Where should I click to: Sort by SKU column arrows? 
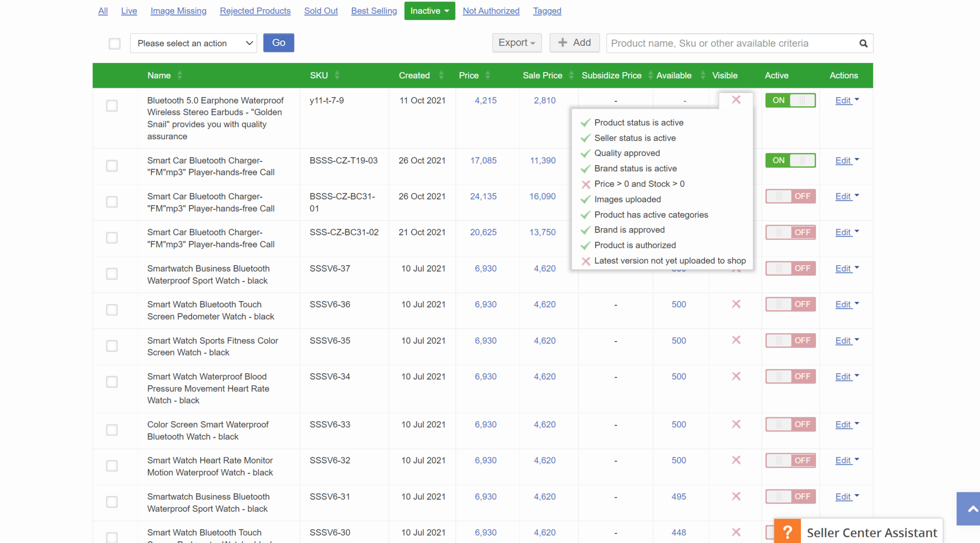(337, 75)
